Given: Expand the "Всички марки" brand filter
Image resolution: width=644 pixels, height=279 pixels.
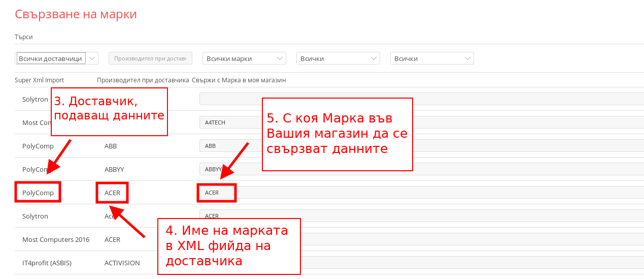Looking at the screenshot, I should 244,58.
